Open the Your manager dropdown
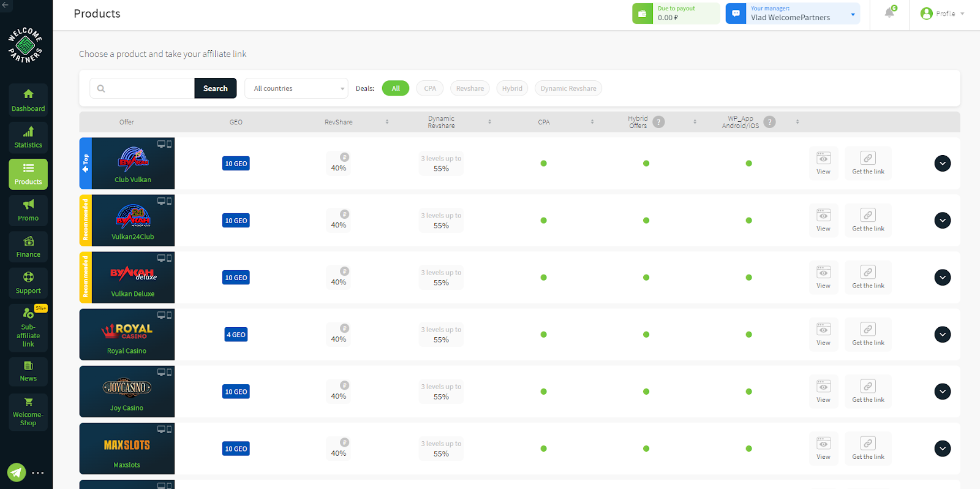980x489 pixels. point(802,13)
